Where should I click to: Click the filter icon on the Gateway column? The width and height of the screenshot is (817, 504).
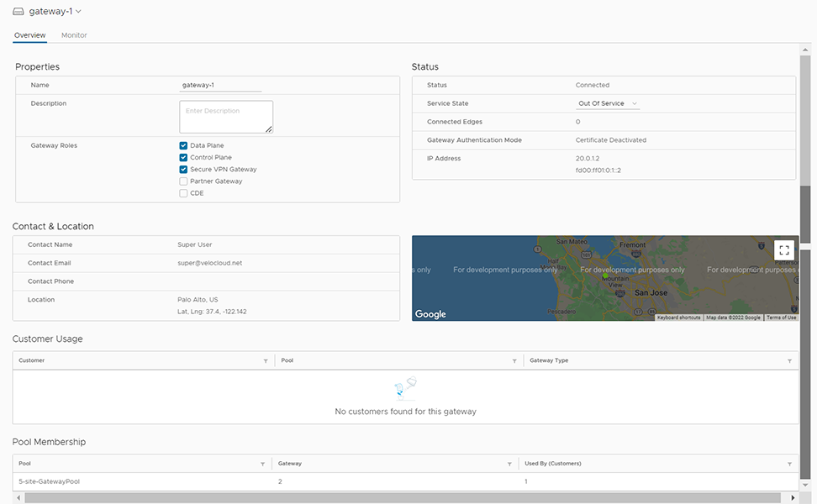[x=509, y=463]
